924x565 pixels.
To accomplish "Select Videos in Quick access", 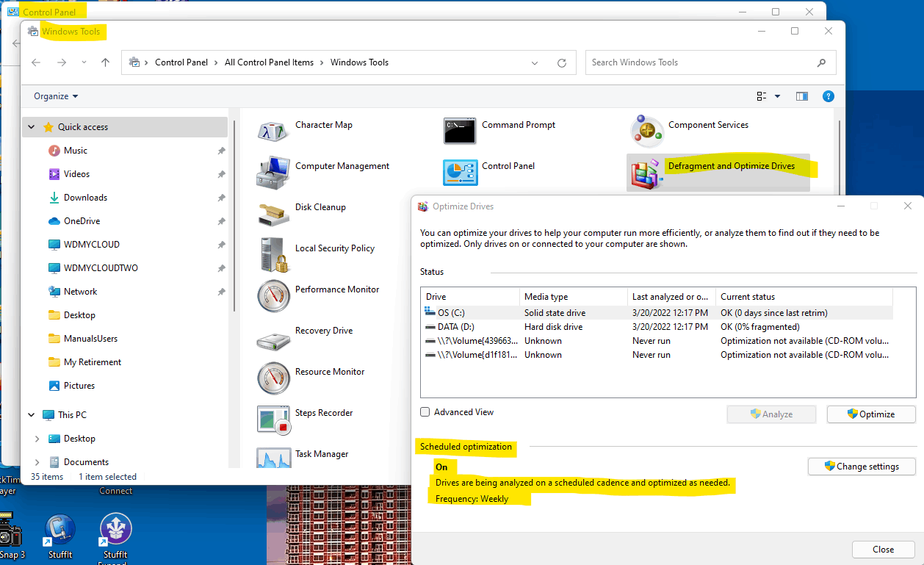I will pos(76,174).
